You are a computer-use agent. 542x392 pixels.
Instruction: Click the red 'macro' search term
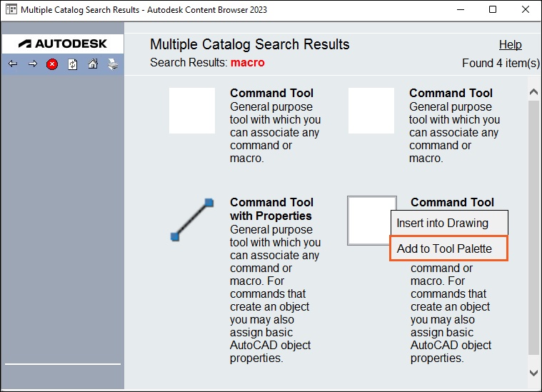pos(248,63)
